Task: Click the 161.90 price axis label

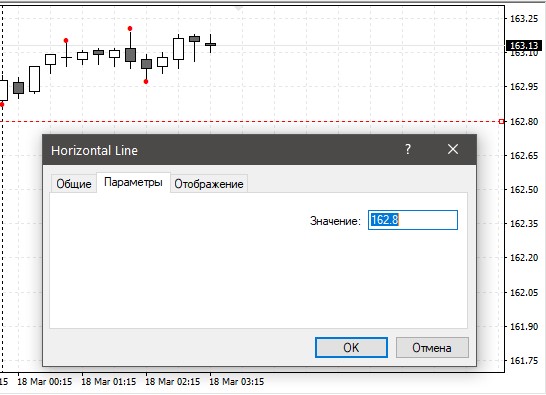Action: point(524,326)
